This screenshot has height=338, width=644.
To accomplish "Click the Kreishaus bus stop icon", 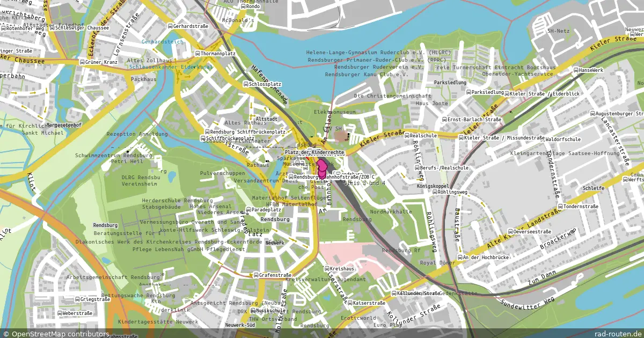I will tap(326, 268).
